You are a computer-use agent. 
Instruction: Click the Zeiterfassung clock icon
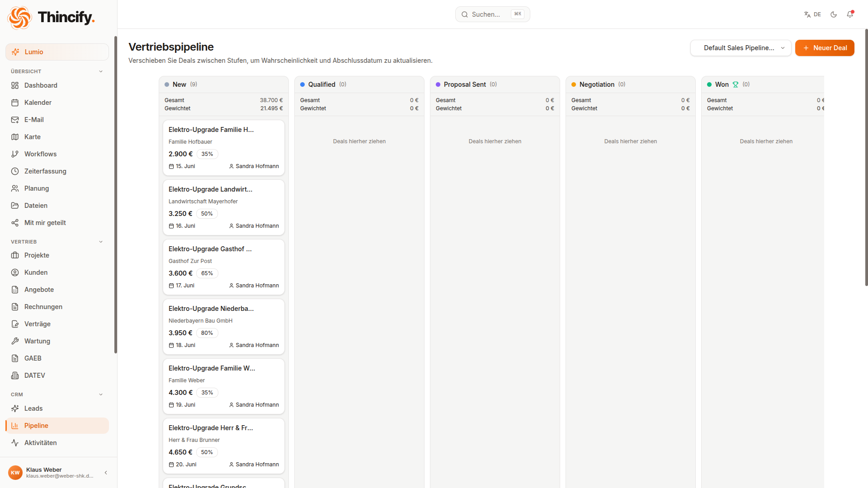point(15,171)
